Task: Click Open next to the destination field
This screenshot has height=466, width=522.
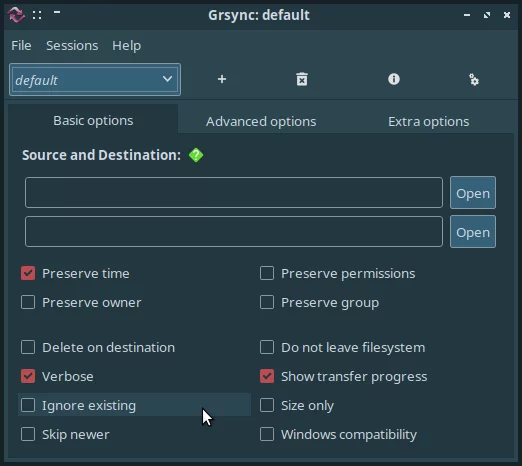Action: click(x=473, y=232)
